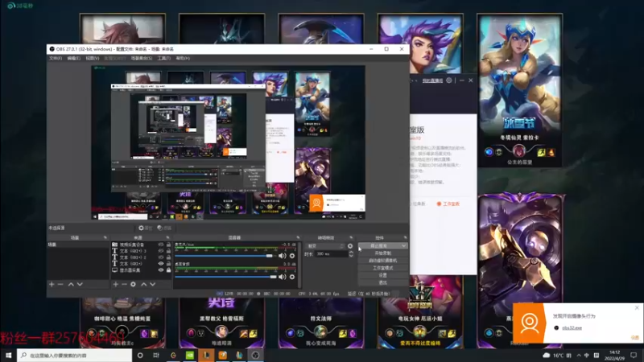Open the Windows Start menu

pos(8,355)
